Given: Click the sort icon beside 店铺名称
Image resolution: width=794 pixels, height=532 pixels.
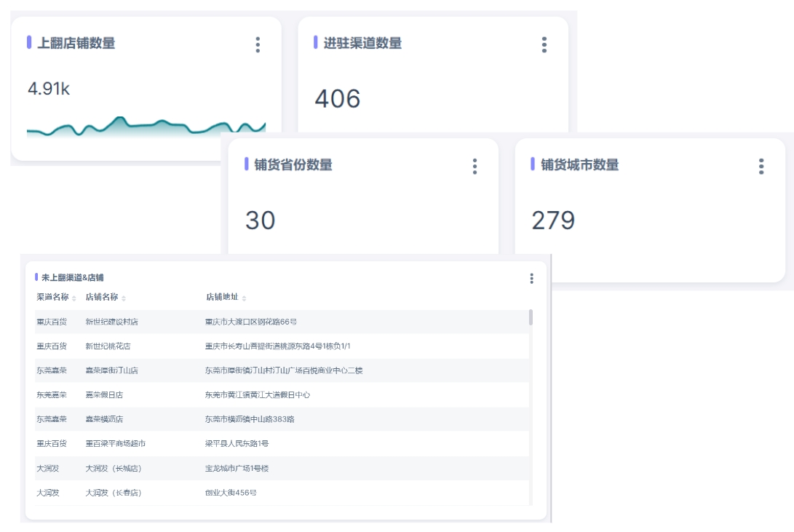Looking at the screenshot, I should (124, 298).
